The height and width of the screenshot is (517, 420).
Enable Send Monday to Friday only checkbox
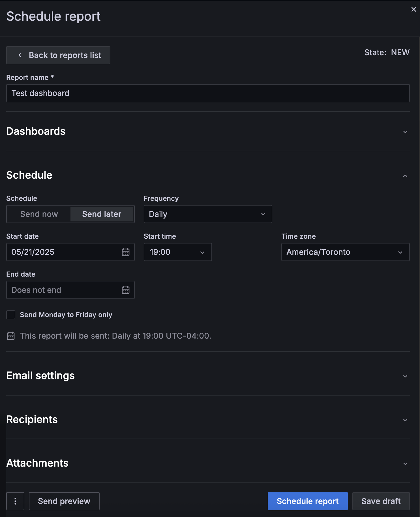pos(11,315)
